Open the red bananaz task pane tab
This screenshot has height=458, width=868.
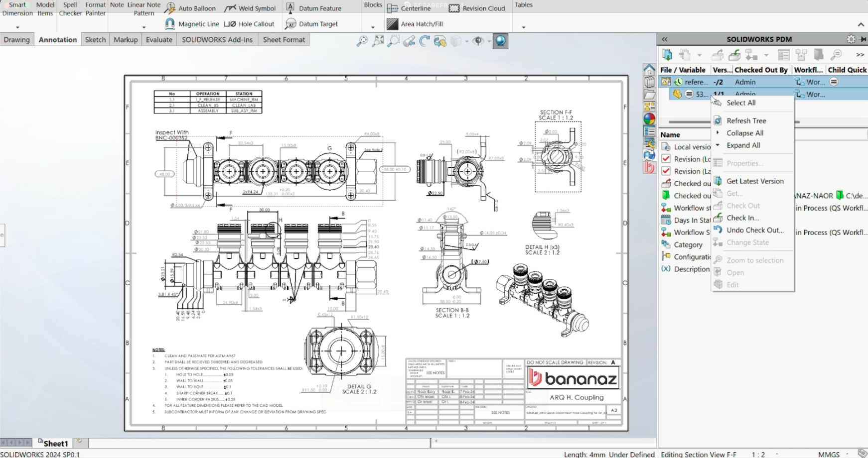[649, 168]
